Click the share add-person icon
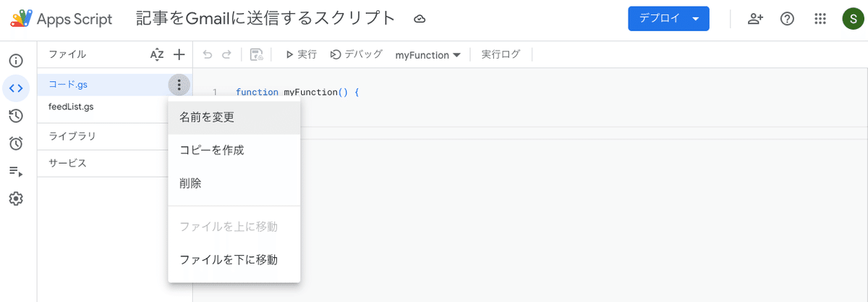Viewport: 868px width, 302px height. click(x=756, y=19)
